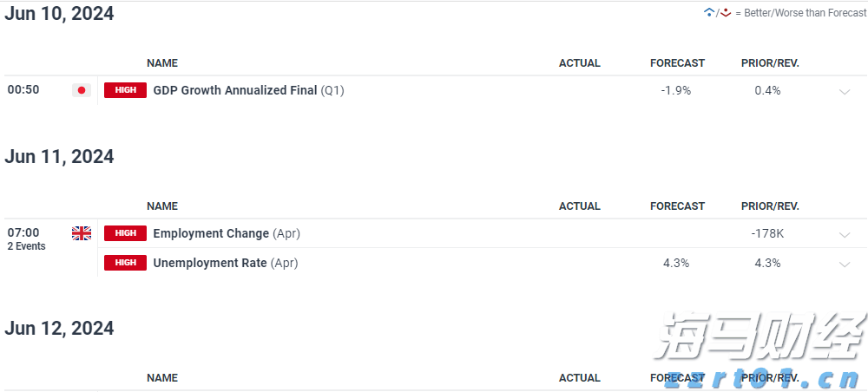The width and height of the screenshot is (868, 392).
Task: Click the Japan flag icon
Action: pyautogui.click(x=82, y=90)
